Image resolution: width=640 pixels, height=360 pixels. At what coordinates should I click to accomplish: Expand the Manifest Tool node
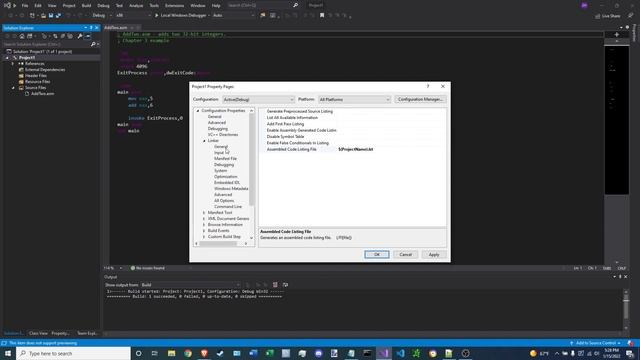204,213
